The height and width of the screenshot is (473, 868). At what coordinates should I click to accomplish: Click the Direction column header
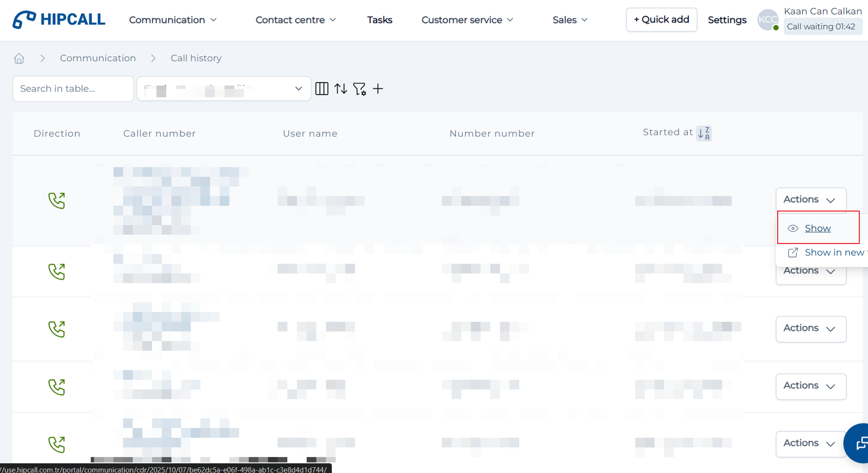(x=57, y=133)
